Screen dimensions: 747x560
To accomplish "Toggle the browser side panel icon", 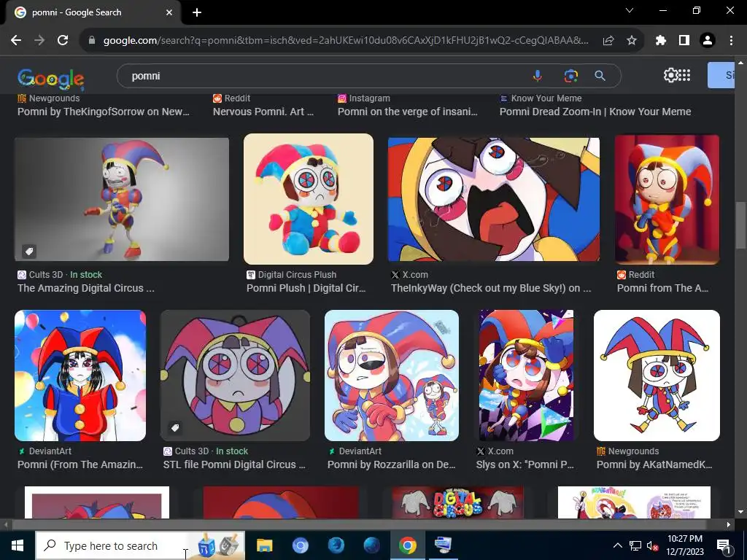I will [684, 41].
